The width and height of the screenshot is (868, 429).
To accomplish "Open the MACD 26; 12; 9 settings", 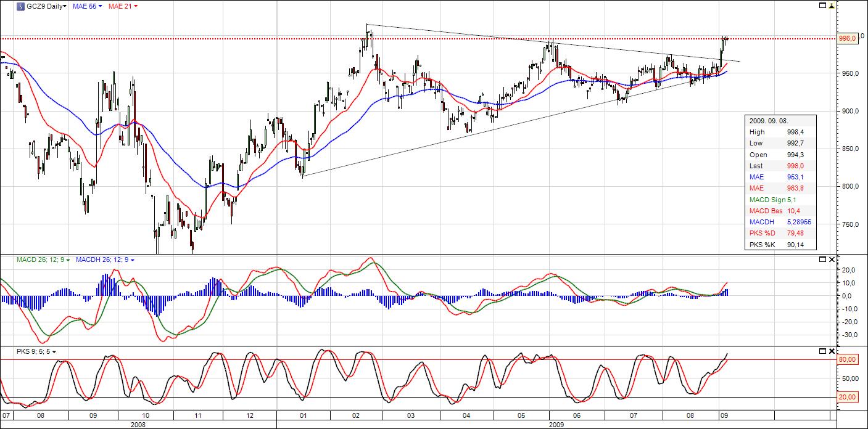I will click(x=42, y=260).
